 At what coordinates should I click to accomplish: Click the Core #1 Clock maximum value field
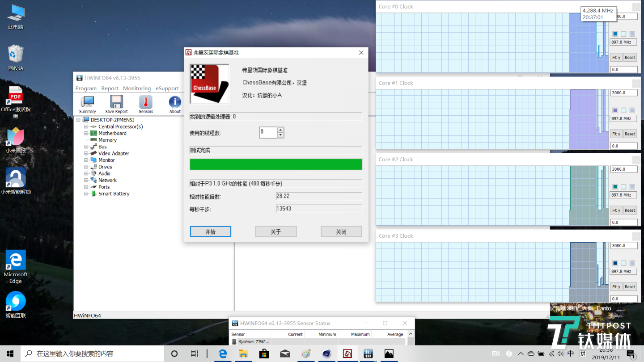coord(623,93)
